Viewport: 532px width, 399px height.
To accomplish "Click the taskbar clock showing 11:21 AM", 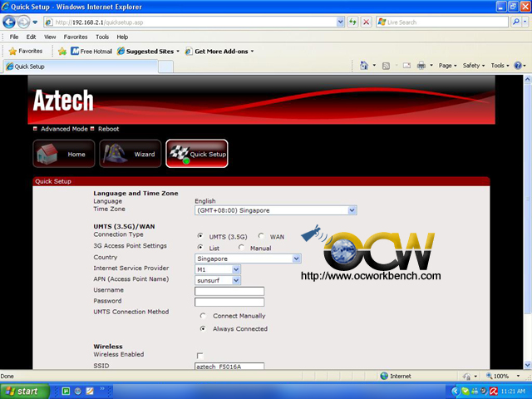I will (513, 392).
